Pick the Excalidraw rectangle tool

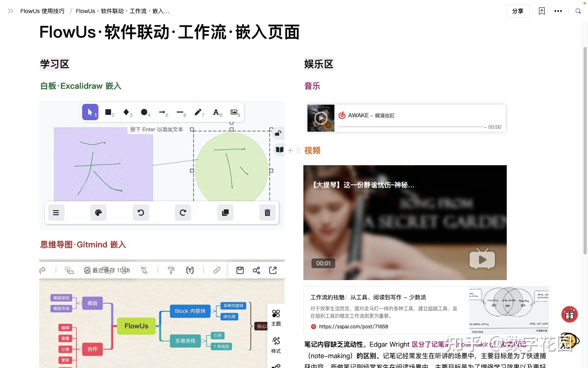108,112
